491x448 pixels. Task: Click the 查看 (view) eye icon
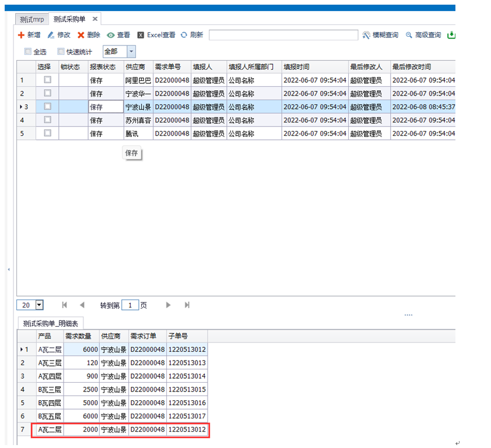click(x=111, y=35)
